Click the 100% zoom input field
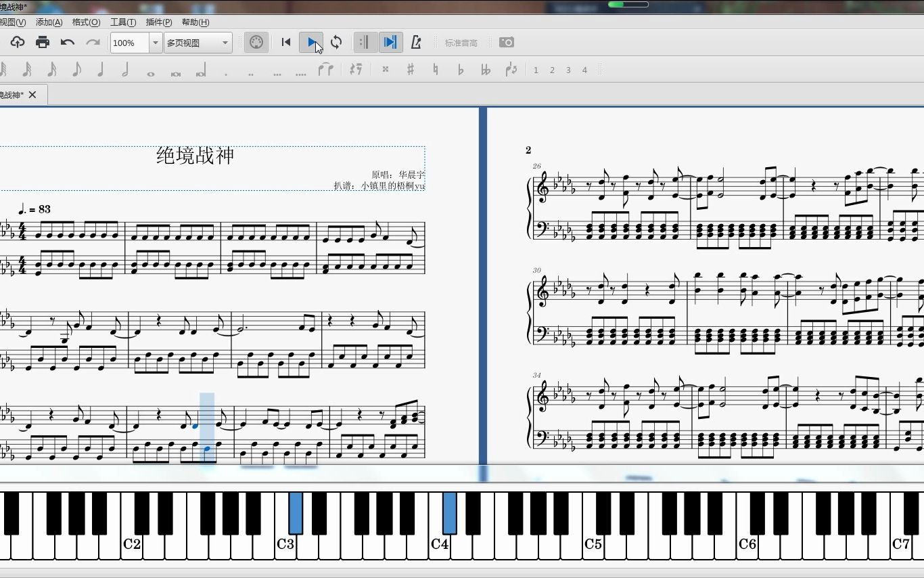 tap(130, 43)
